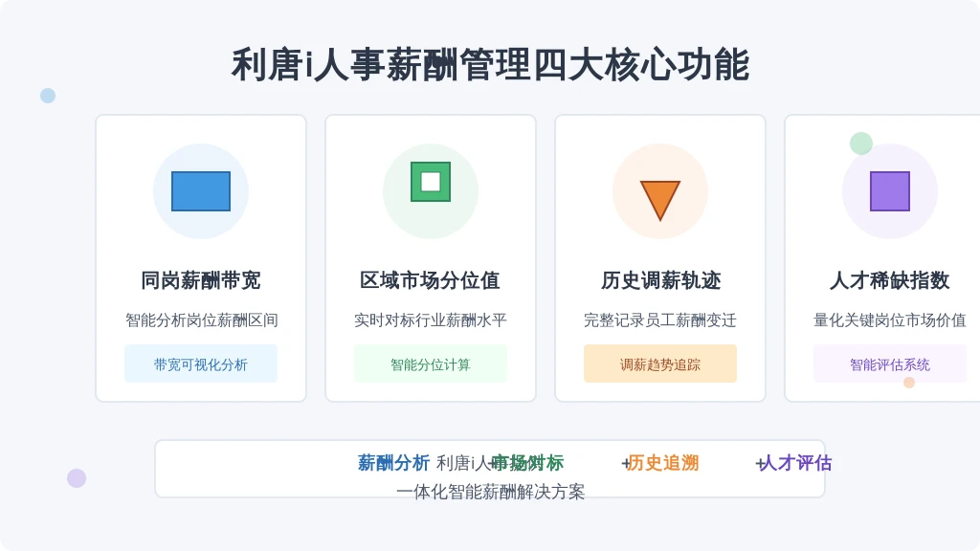Click the blue 薪酬分析 label
Image resolution: width=980 pixels, height=551 pixels.
(x=393, y=463)
